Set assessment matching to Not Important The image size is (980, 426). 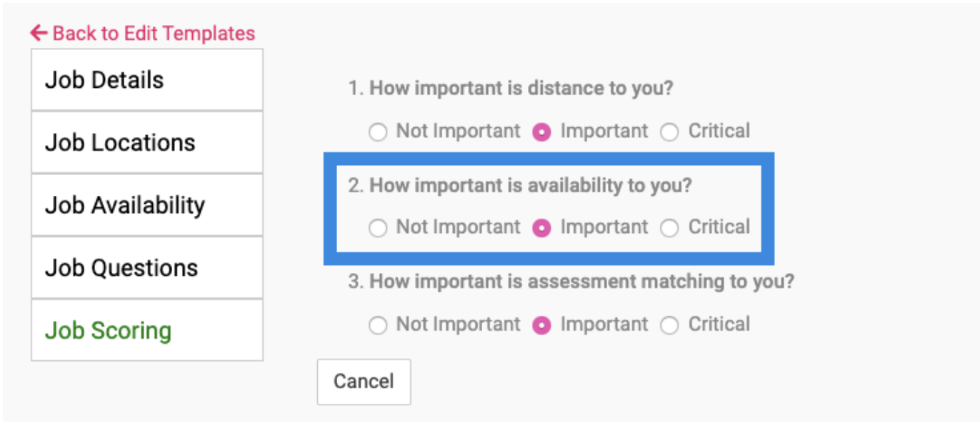coord(378,325)
